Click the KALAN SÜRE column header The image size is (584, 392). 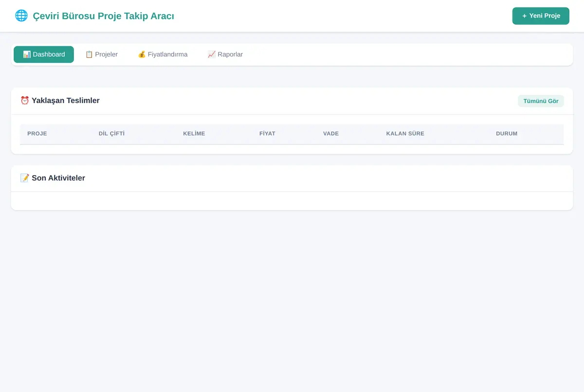click(x=405, y=133)
